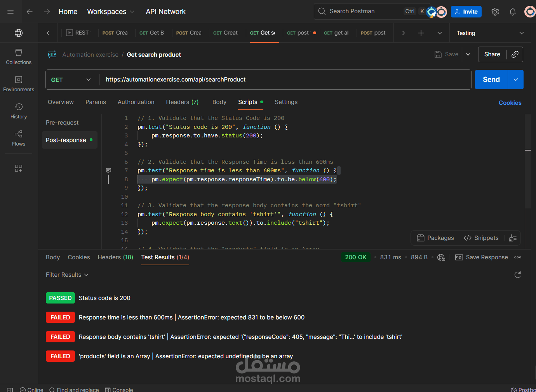536x392 pixels.
Task: Click Home in the top bar
Action: pos(68,12)
